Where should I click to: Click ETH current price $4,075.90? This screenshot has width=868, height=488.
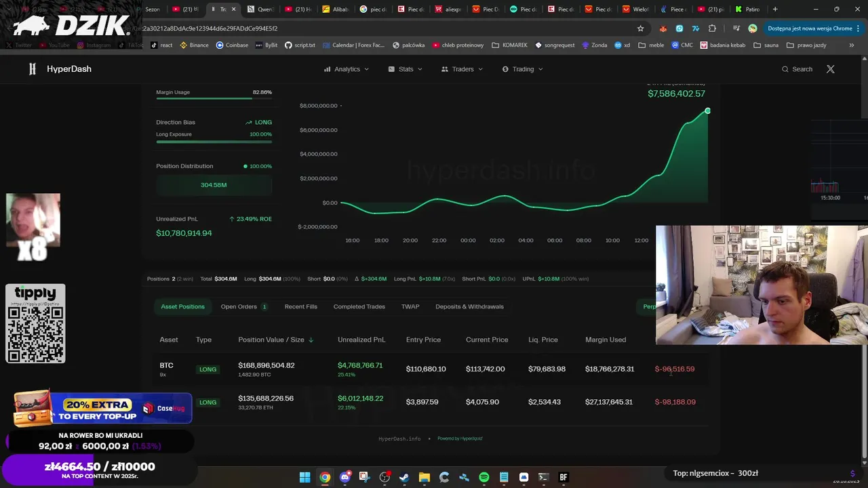point(482,402)
